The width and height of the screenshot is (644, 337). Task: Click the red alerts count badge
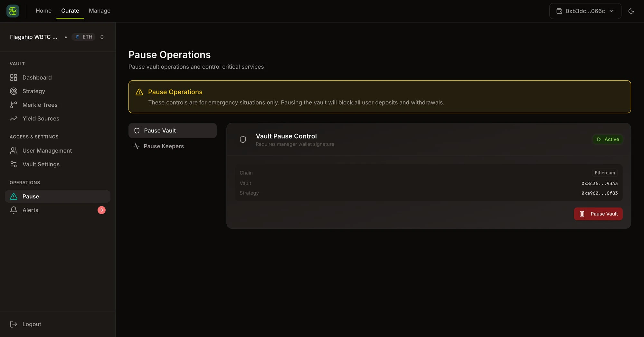(101, 210)
